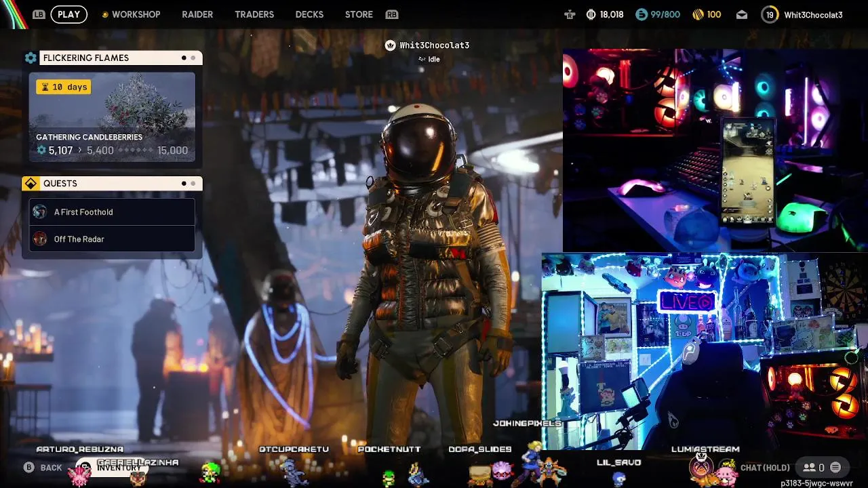This screenshot has width=868, height=488.
Task: Click the B controller button icon
Action: tap(29, 468)
